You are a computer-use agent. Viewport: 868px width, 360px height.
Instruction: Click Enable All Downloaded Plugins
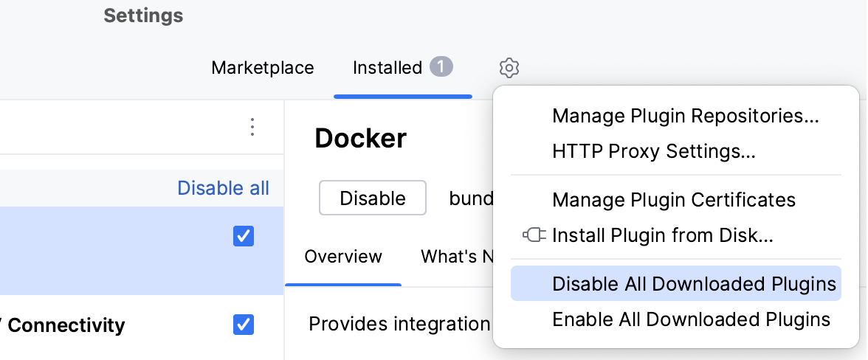tap(691, 319)
